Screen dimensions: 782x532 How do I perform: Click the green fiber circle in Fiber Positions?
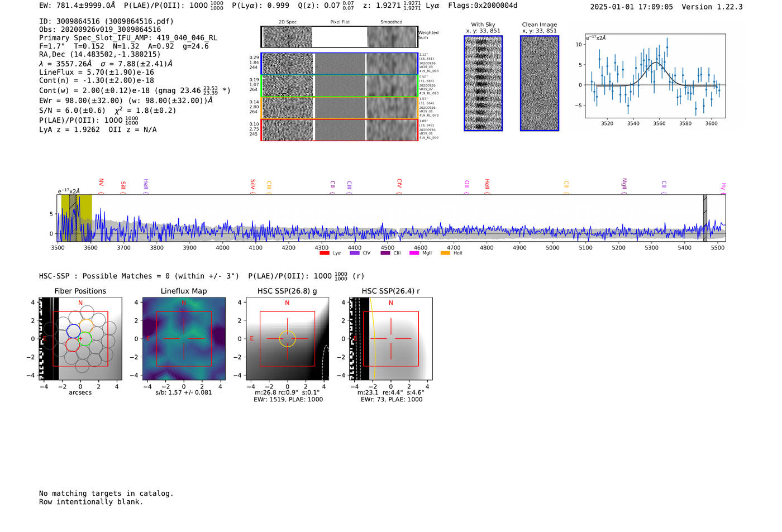click(x=84, y=339)
